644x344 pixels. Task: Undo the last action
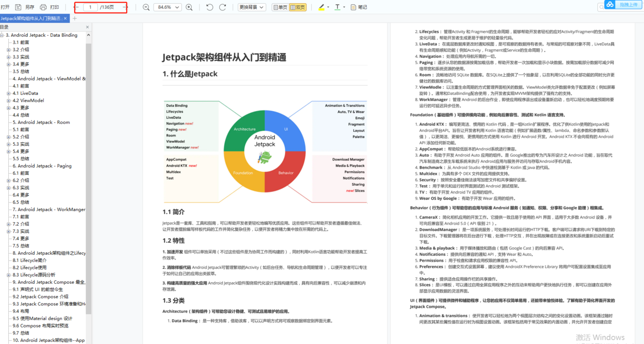point(209,7)
